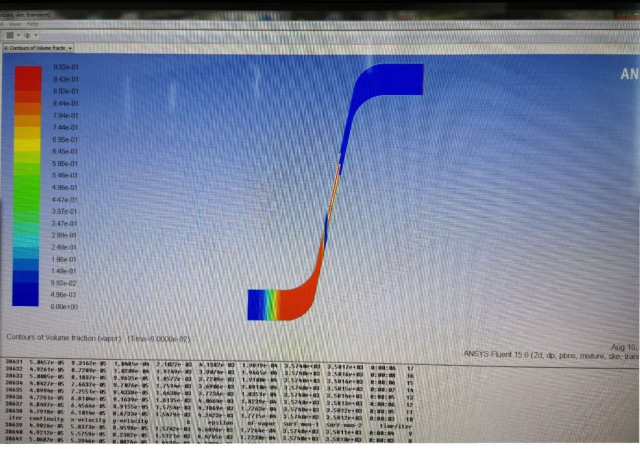Expand the Contours of Volume fraction window selector

click(70, 47)
